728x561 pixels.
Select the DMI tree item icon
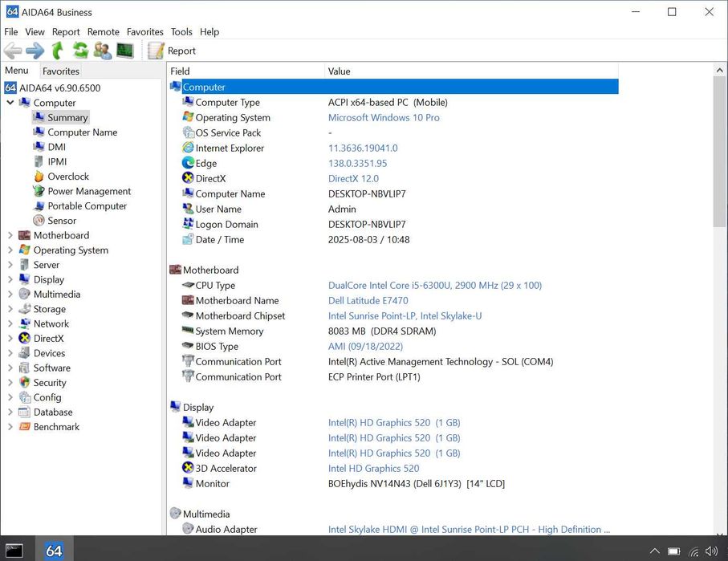(x=39, y=147)
